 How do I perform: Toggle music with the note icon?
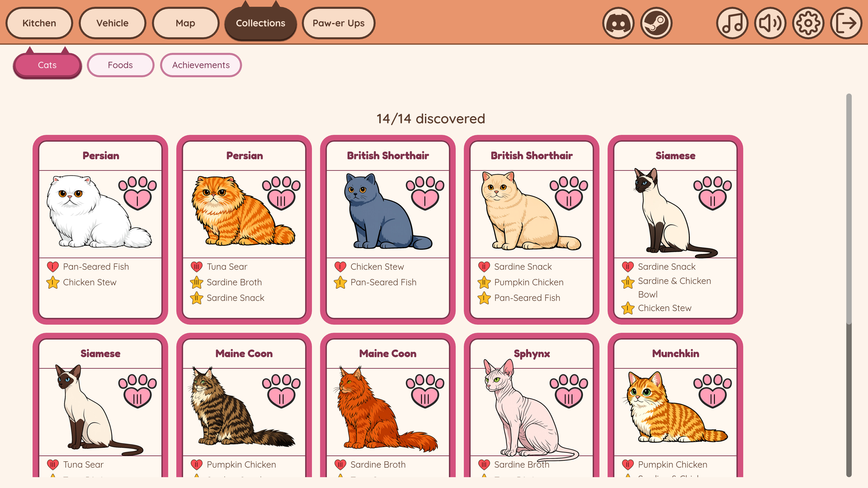(x=732, y=23)
